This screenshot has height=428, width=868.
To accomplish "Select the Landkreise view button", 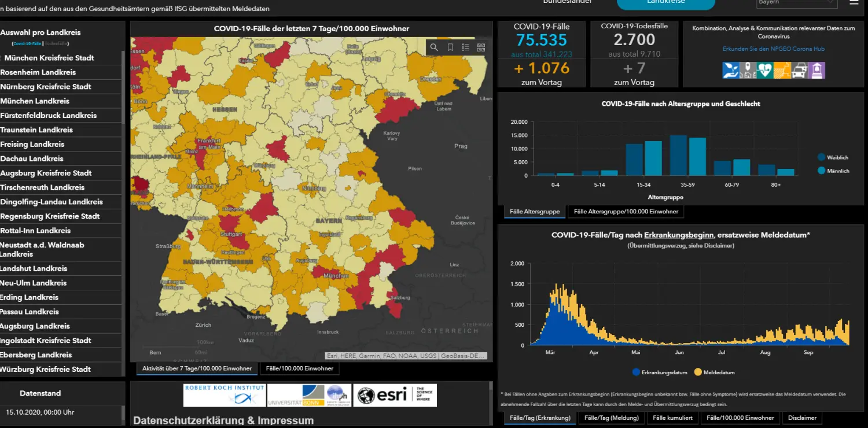I will point(665,3).
